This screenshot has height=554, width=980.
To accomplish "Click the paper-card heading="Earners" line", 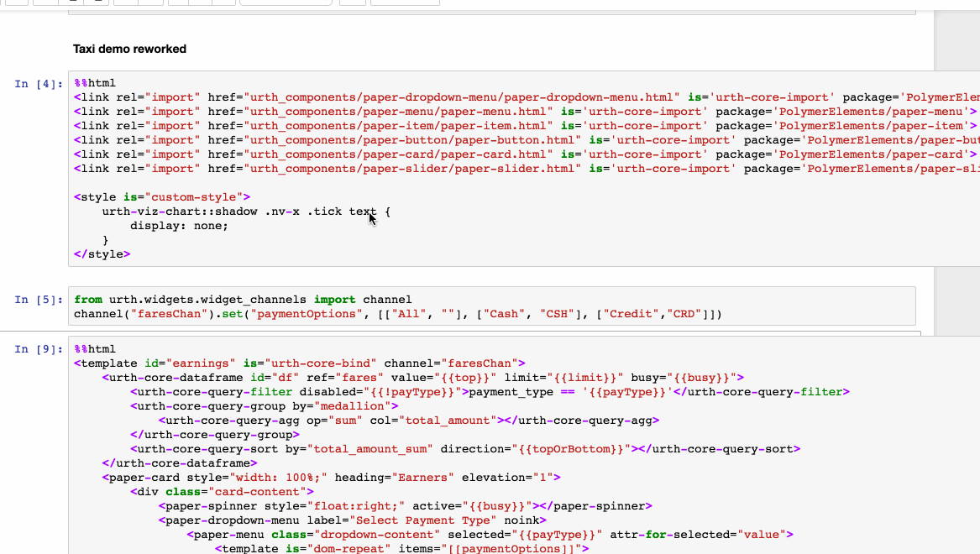I will click(x=331, y=478).
